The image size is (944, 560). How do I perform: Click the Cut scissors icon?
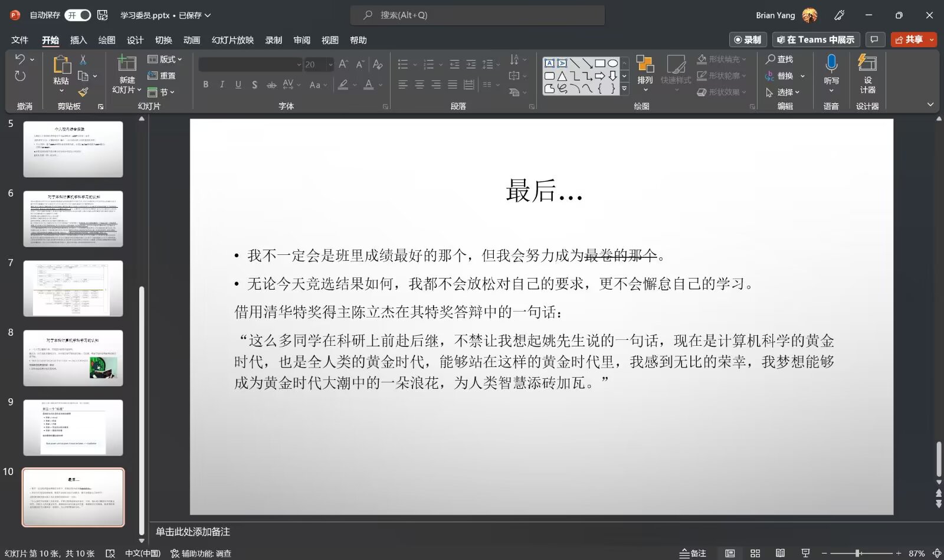[x=83, y=60]
